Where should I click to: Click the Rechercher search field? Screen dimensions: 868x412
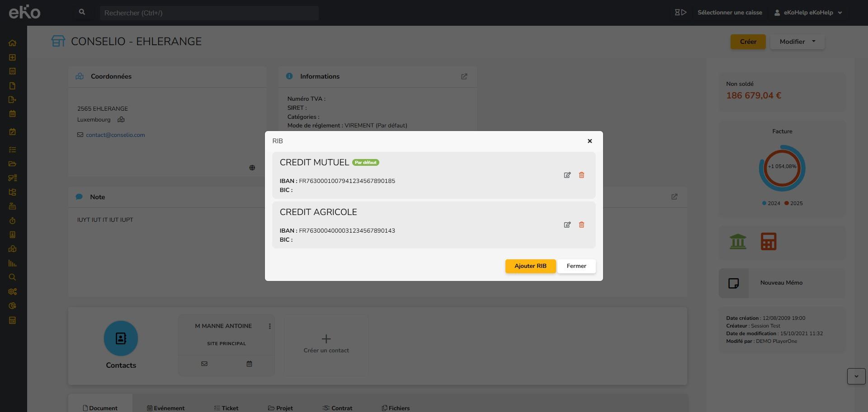click(x=209, y=13)
